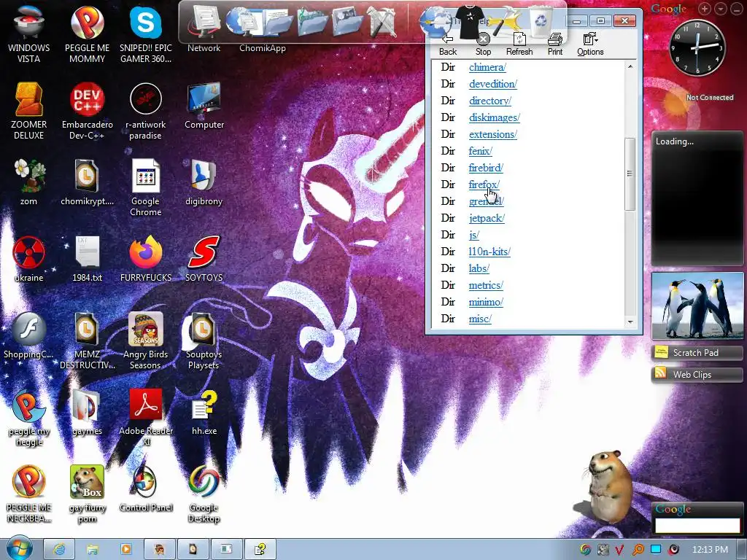
Task: Open the hh.exe desktop icon
Action: pos(204,411)
